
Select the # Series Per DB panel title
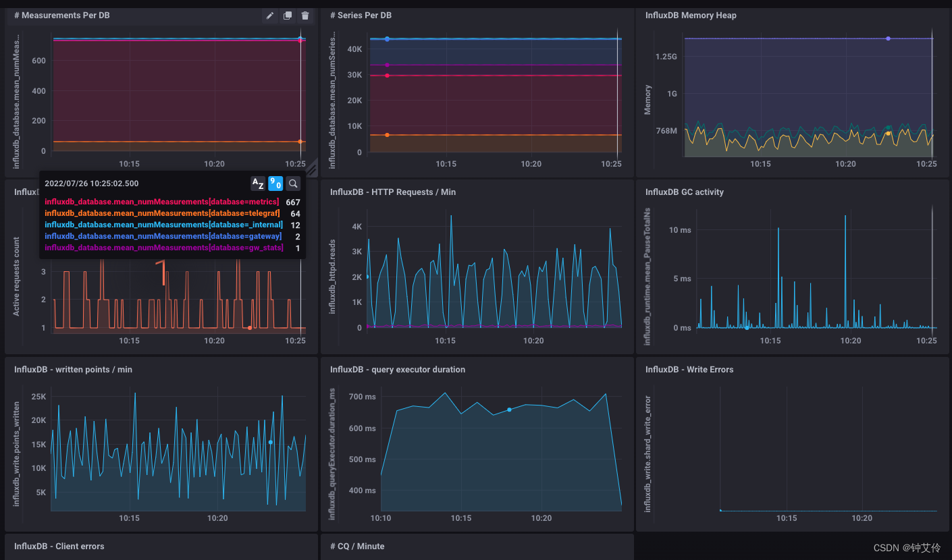tap(361, 16)
